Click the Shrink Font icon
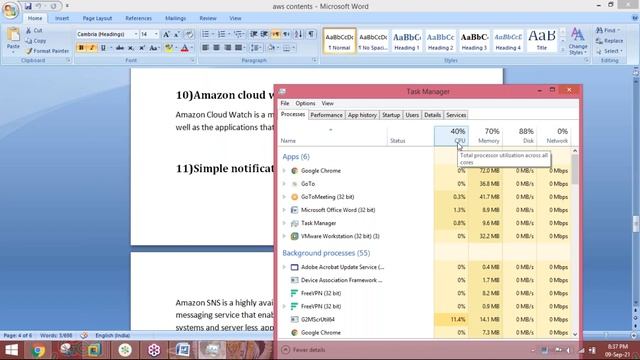Viewport: 640px width, 360px height. [x=177, y=34]
